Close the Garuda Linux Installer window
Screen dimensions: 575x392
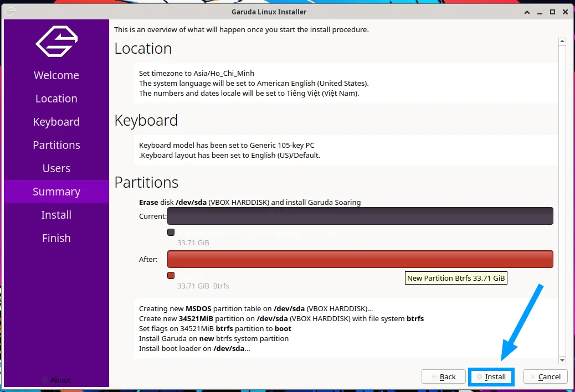pos(565,12)
